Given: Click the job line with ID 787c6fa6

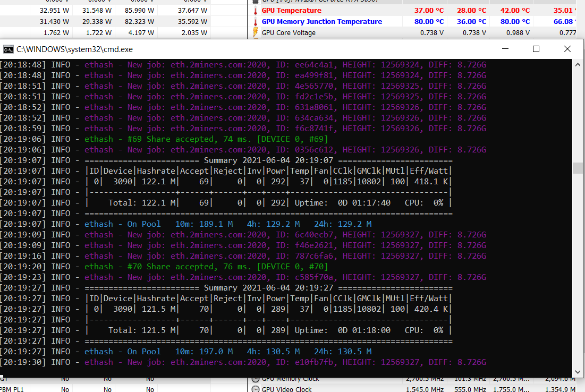Looking at the screenshot, I should (243, 256).
